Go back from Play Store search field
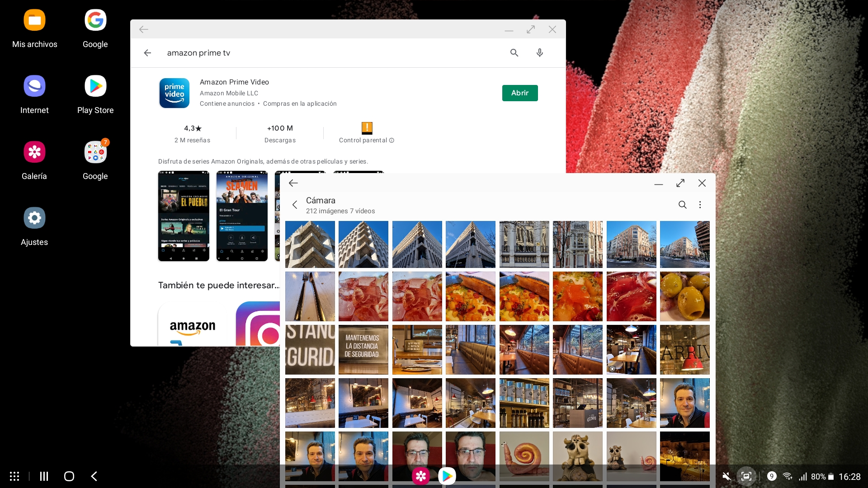This screenshot has width=868, height=488. (147, 53)
